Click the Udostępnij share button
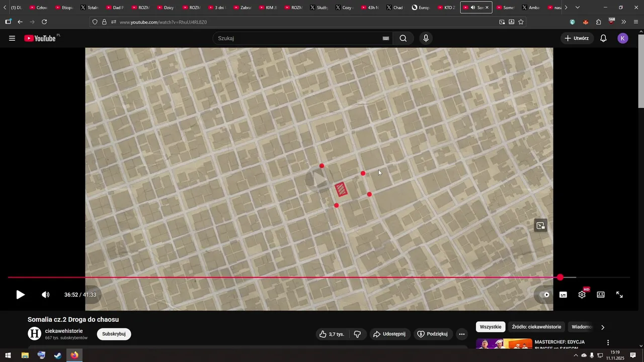This screenshot has width=644, height=362. coord(389,334)
